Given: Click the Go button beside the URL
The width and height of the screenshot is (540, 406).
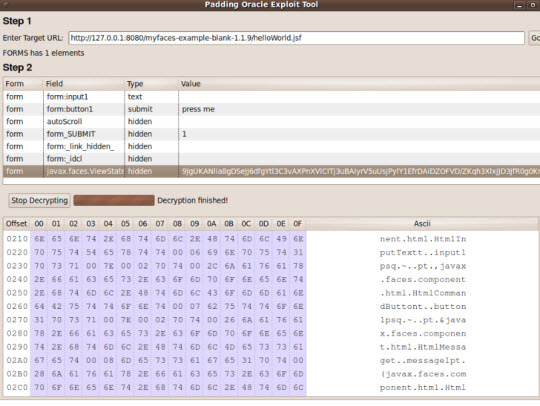Looking at the screenshot, I should click(534, 38).
